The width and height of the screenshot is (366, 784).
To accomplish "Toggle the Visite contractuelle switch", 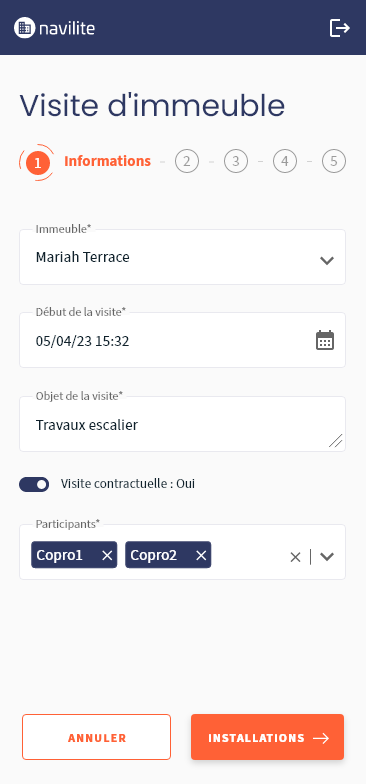I will [34, 484].
